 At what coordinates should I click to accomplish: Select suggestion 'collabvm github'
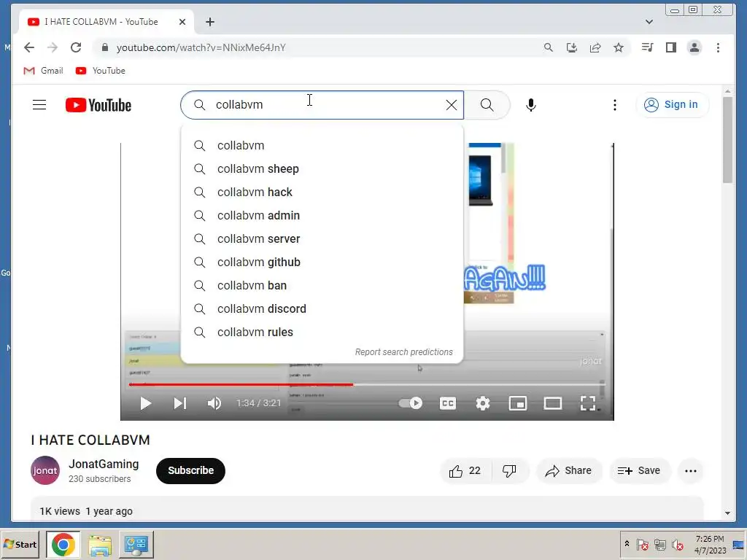click(x=322, y=262)
